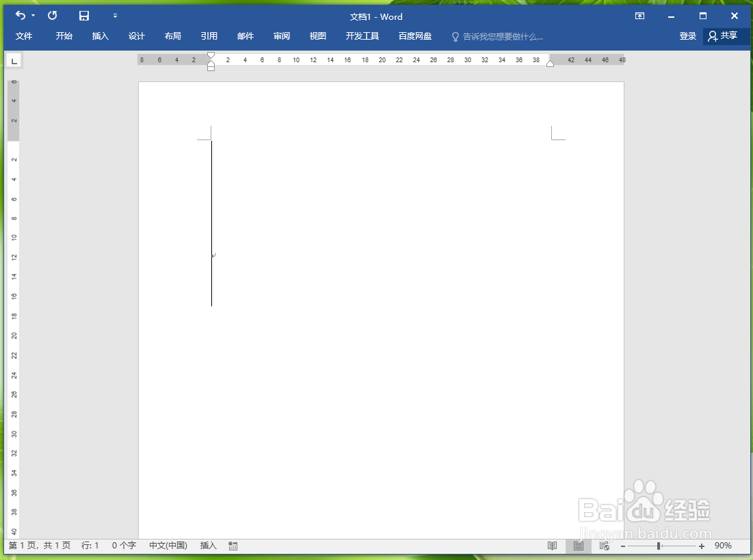The height and width of the screenshot is (560, 753).
Task: Switch to the 插入 tab
Action: pos(101,36)
